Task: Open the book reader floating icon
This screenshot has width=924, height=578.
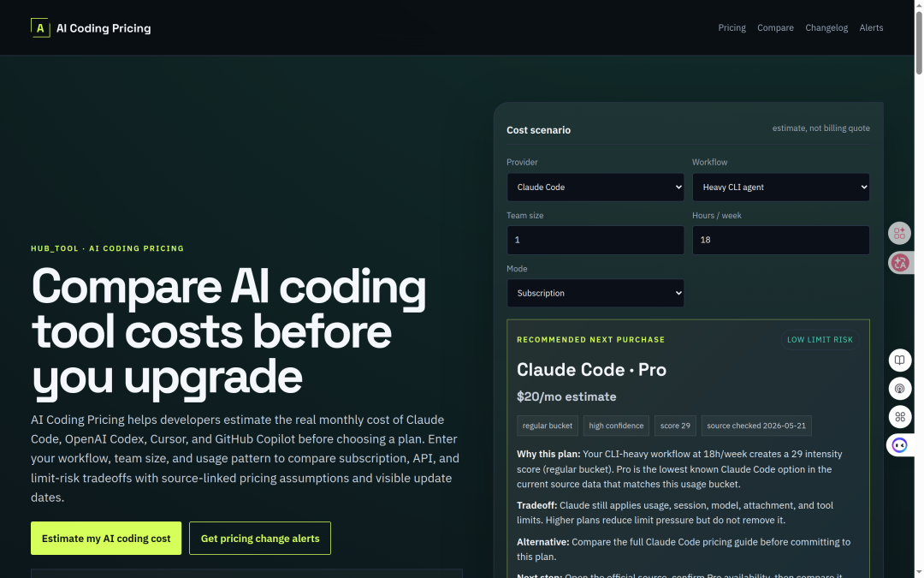Action: [x=900, y=361]
